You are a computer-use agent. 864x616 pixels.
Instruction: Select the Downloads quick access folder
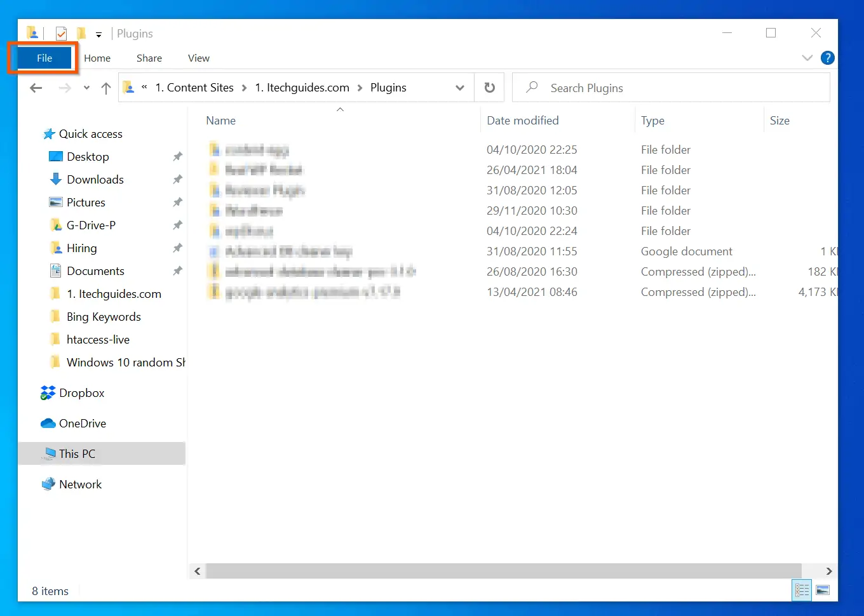point(95,180)
